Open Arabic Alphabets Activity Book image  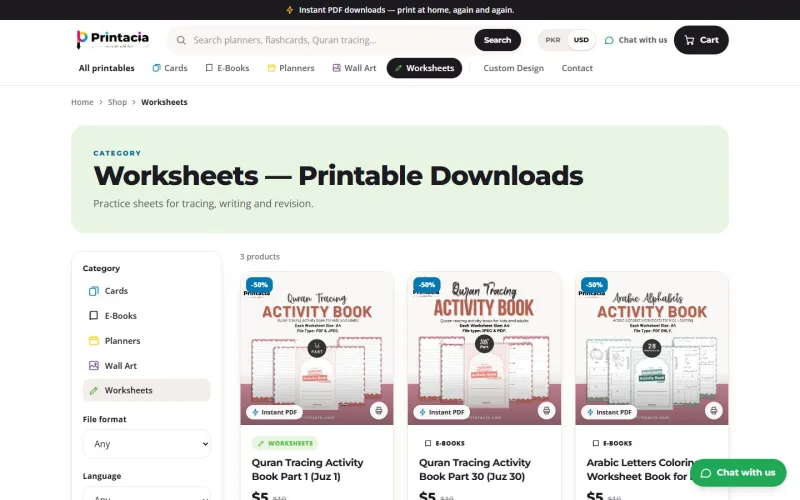[652, 348]
